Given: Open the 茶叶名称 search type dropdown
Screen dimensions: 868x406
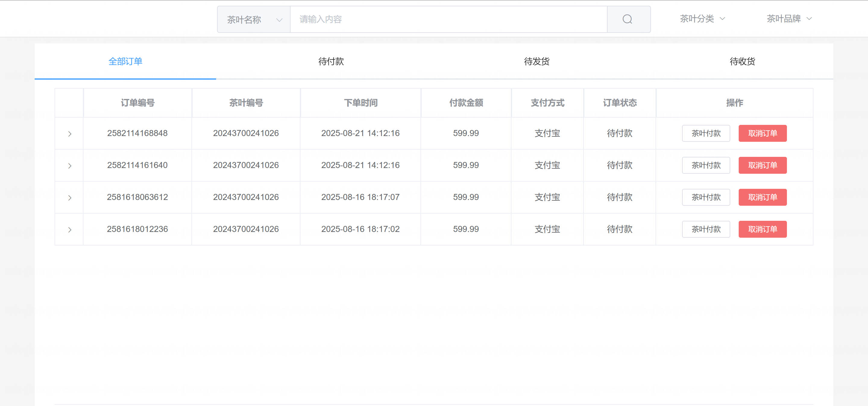Looking at the screenshot, I should pyautogui.click(x=254, y=20).
